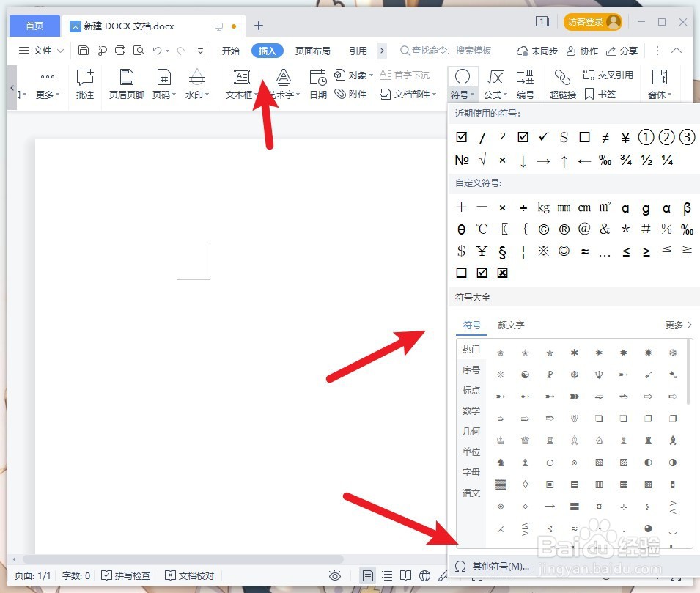
Task: Insert the ÷ division symbol
Action: (x=523, y=207)
